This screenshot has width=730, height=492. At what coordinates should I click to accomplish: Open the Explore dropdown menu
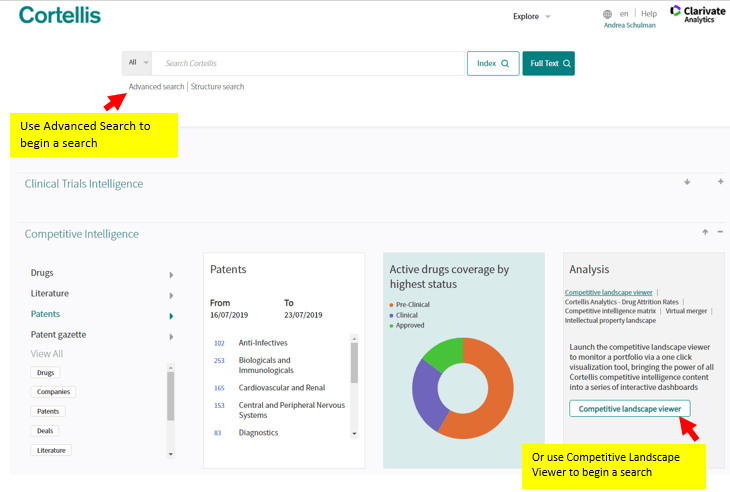click(x=532, y=16)
